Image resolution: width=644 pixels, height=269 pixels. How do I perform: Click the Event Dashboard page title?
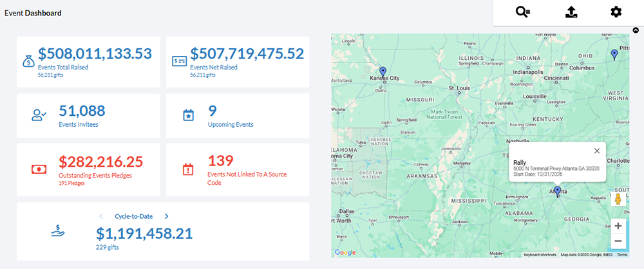pos(33,13)
